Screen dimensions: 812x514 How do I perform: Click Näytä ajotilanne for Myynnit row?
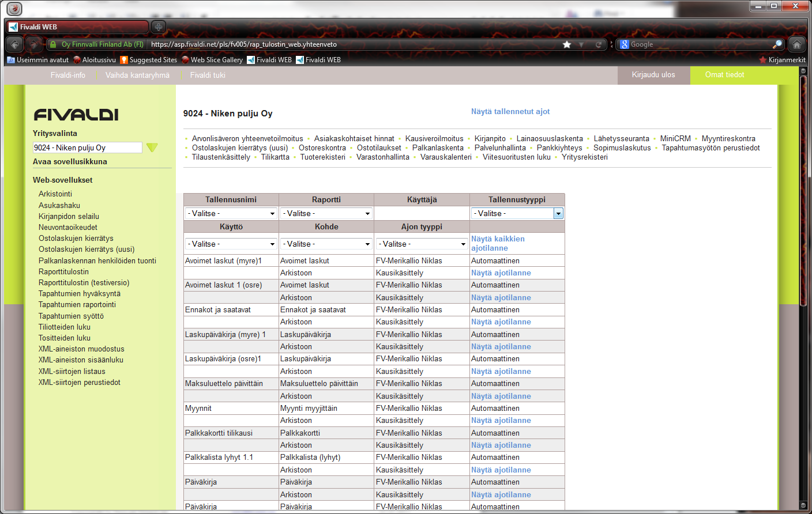pyautogui.click(x=501, y=421)
